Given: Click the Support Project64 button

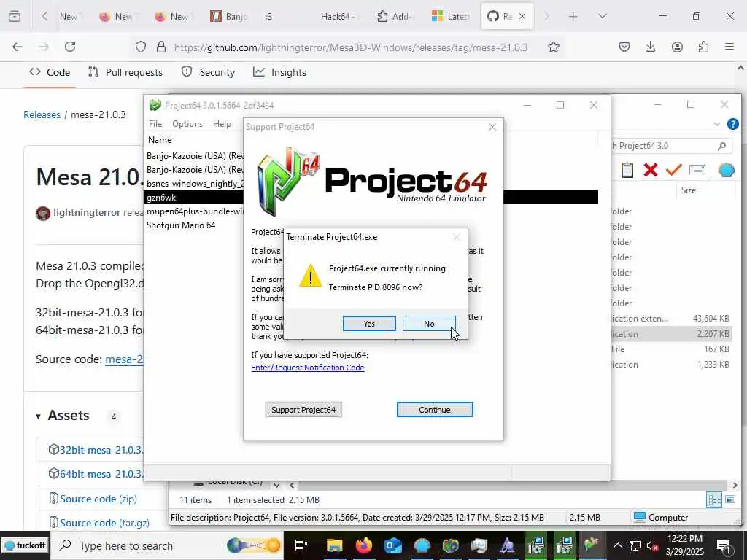Looking at the screenshot, I should [x=303, y=410].
